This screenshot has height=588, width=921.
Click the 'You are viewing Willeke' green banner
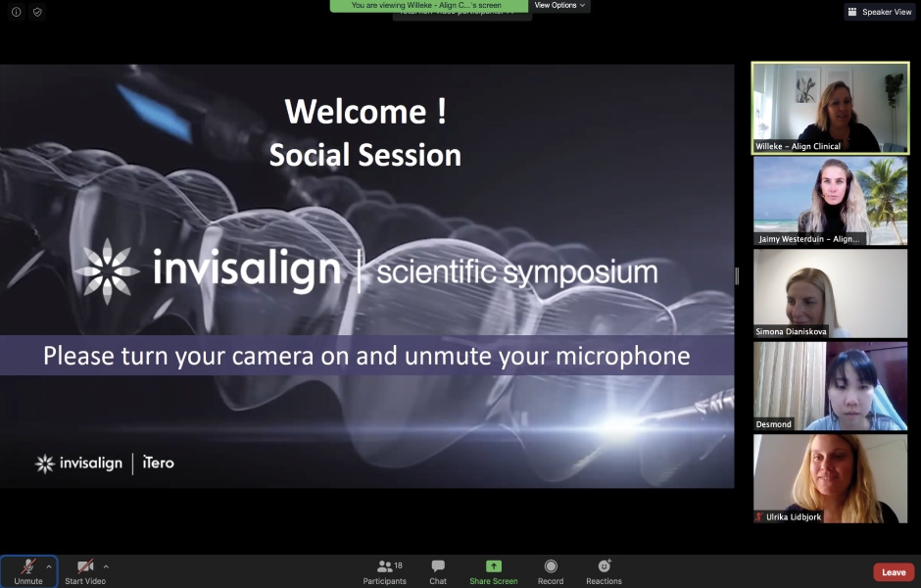coord(428,5)
